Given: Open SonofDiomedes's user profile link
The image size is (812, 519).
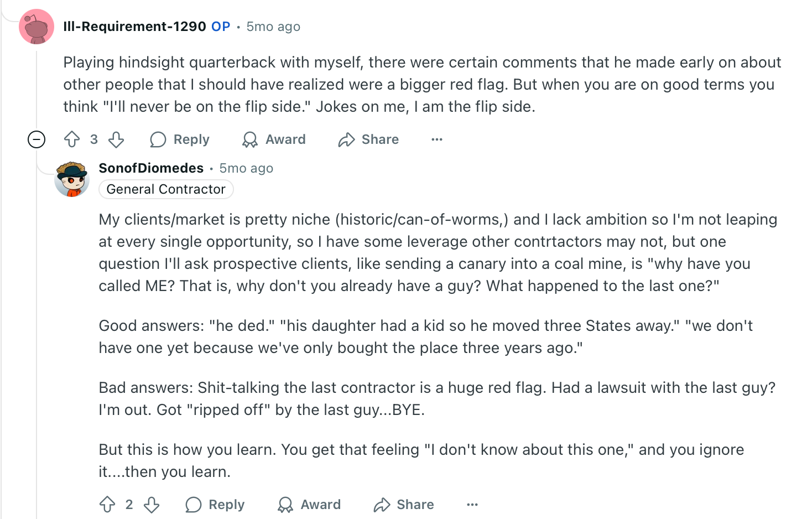Looking at the screenshot, I should tap(151, 168).
